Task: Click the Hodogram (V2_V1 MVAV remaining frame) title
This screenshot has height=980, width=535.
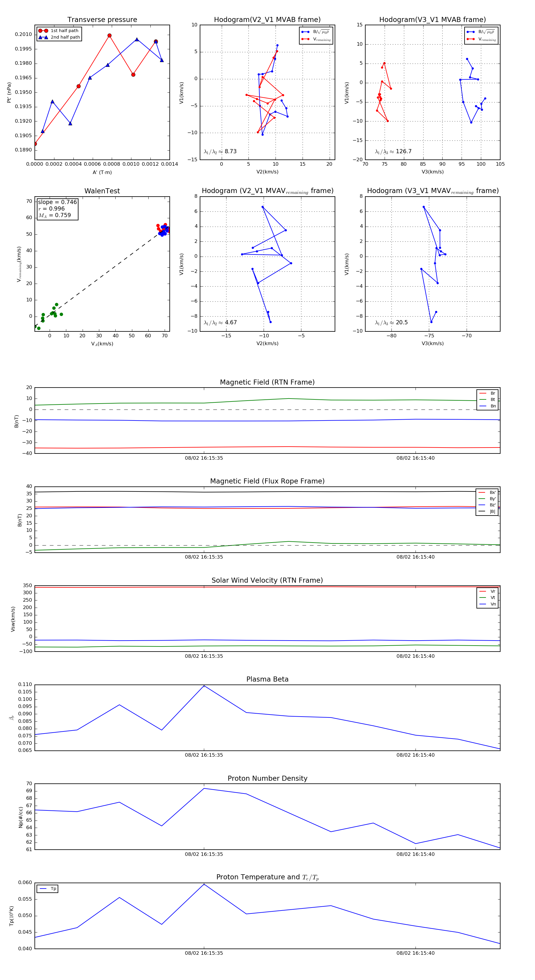Action: pyautogui.click(x=267, y=191)
